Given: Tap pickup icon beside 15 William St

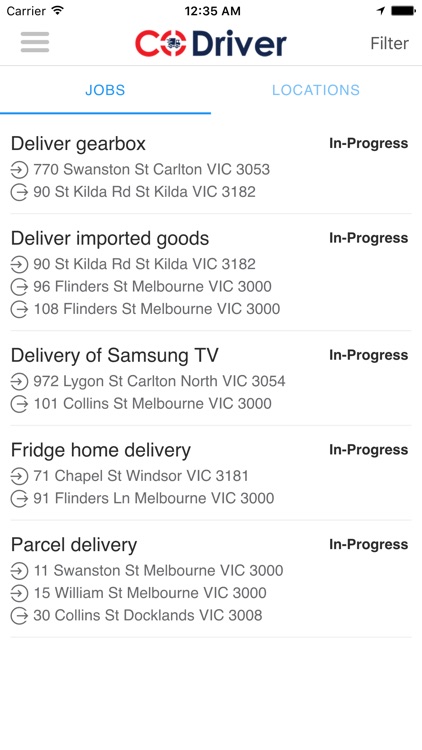Looking at the screenshot, I should (x=19, y=593).
